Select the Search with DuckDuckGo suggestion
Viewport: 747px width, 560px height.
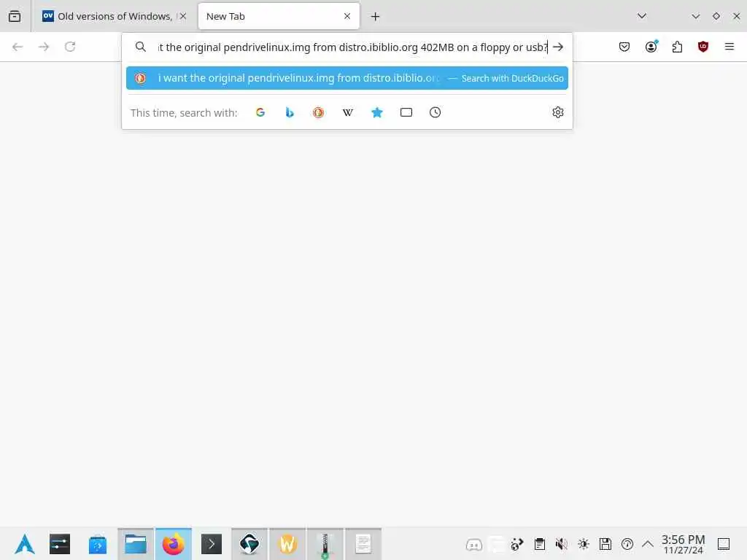pyautogui.click(x=347, y=78)
